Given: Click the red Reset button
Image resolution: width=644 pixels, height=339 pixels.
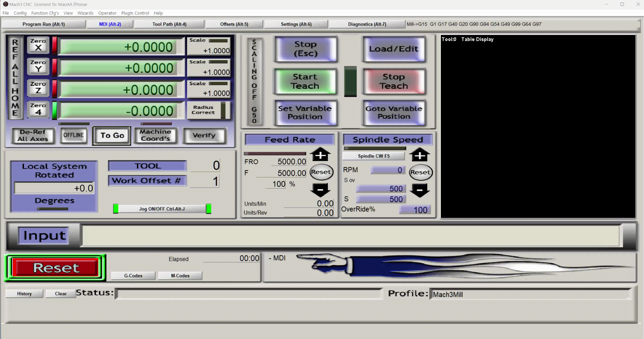Looking at the screenshot, I should (55, 268).
